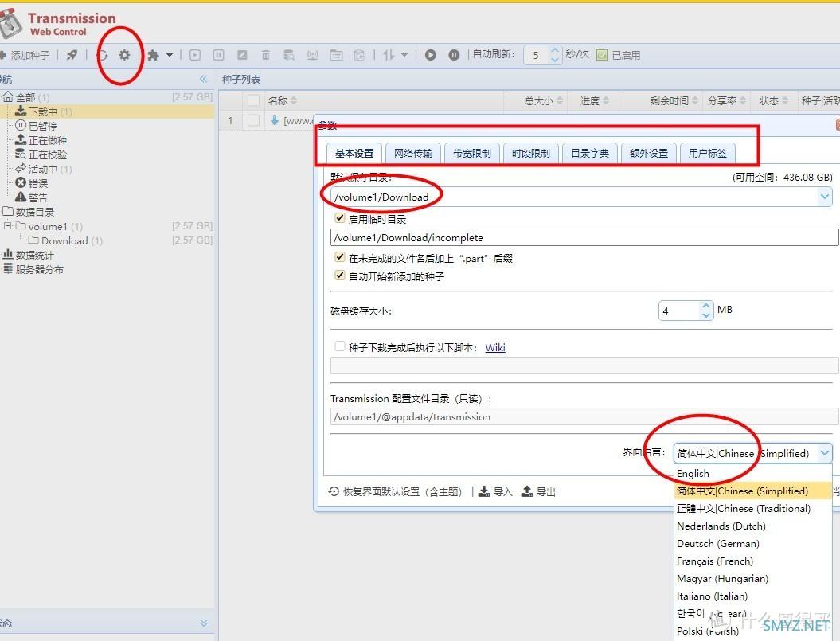Click the rocket speed-mode icon
This screenshot has height=641, width=840.
72,55
